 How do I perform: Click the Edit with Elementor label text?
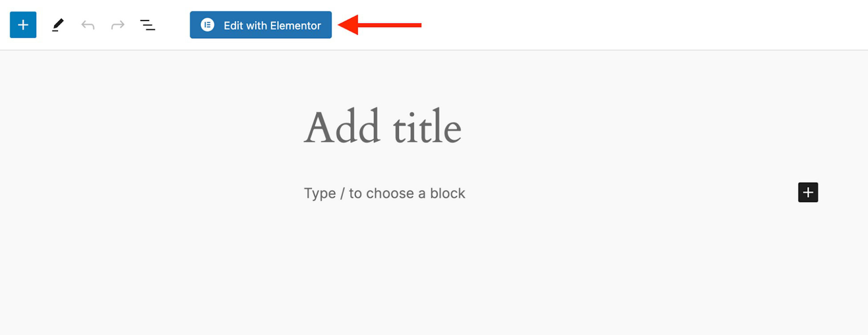[x=272, y=25]
